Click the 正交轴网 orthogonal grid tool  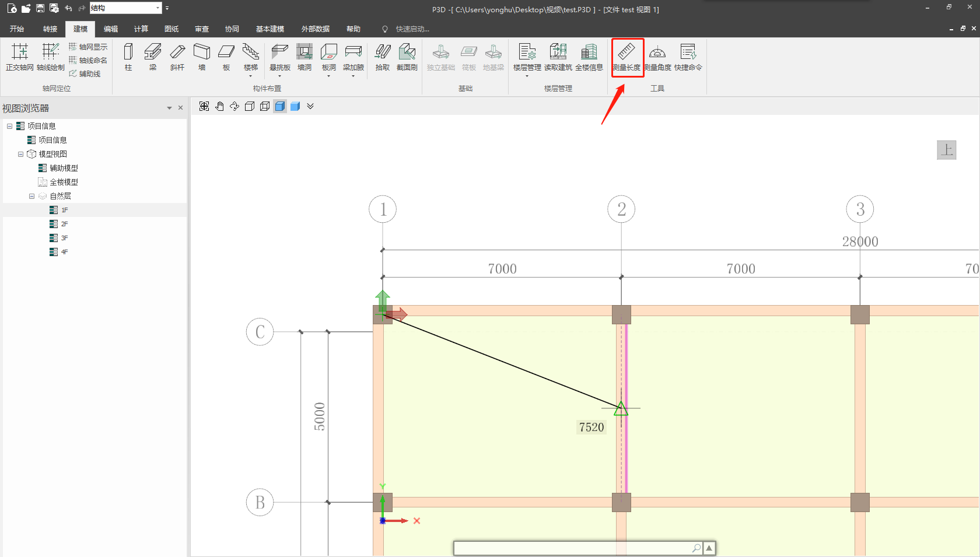tap(20, 57)
